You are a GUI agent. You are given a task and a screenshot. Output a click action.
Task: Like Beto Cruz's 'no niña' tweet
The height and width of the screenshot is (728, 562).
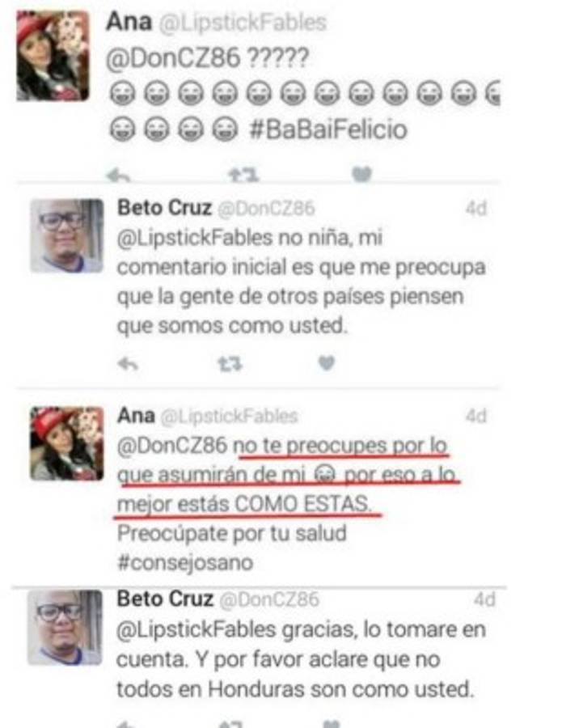pos(326,362)
